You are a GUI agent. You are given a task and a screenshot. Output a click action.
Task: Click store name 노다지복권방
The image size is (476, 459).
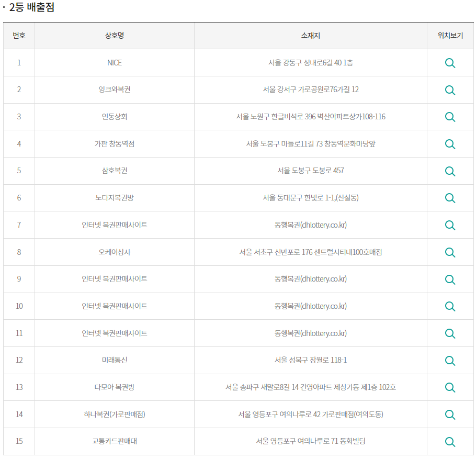pos(115,197)
